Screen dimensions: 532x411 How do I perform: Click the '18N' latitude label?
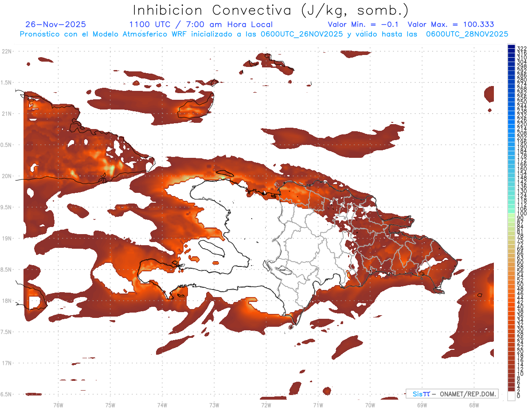point(7,301)
